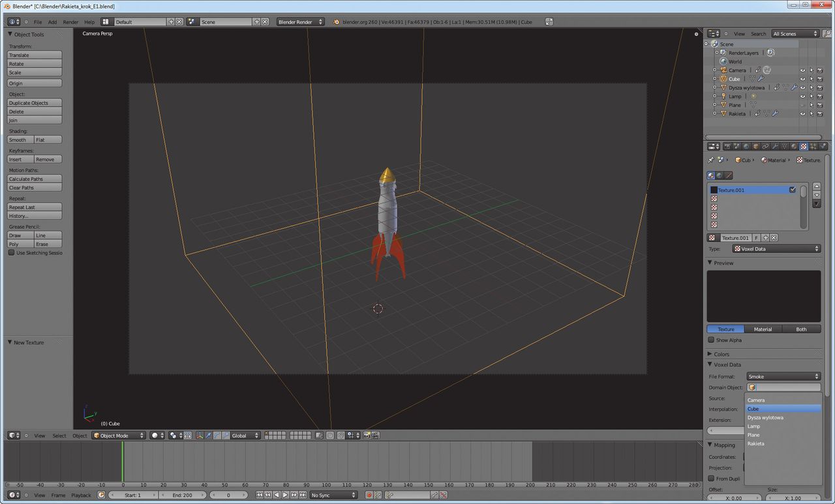
Task: Toggle Camera visibility eye in outliner
Action: (803, 70)
